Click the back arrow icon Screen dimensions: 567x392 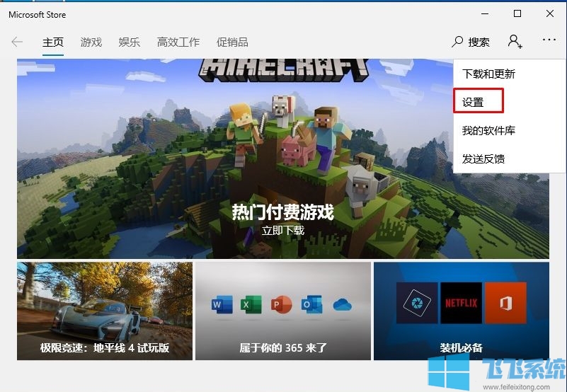tap(18, 42)
